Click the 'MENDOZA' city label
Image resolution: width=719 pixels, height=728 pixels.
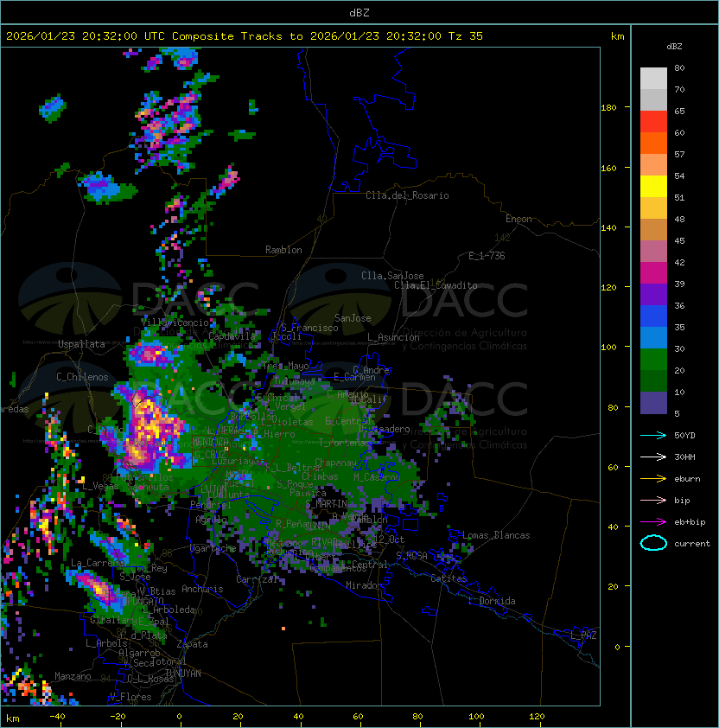tap(210, 441)
